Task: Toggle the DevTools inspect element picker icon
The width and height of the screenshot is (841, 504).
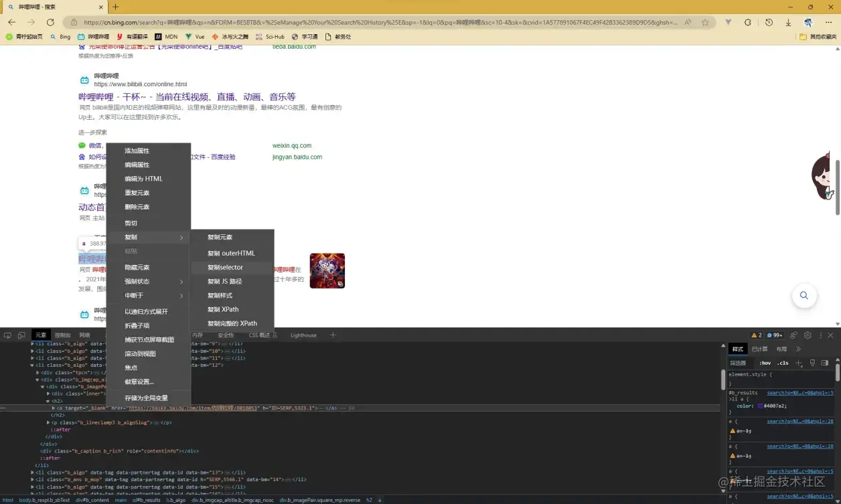Action: click(8, 335)
